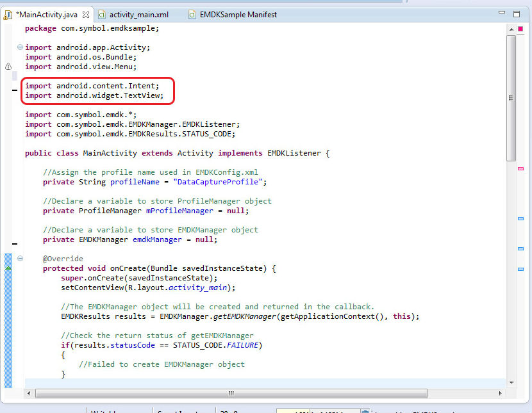Click the override indicator triangle next to onCreate

click(x=8, y=268)
